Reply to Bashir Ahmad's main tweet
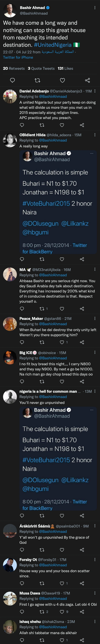 point(12,80)
